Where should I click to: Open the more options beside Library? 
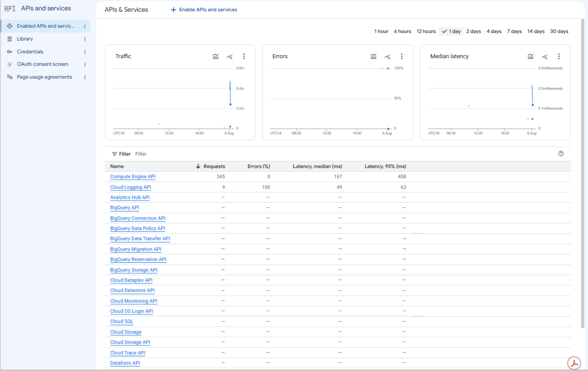coord(85,39)
